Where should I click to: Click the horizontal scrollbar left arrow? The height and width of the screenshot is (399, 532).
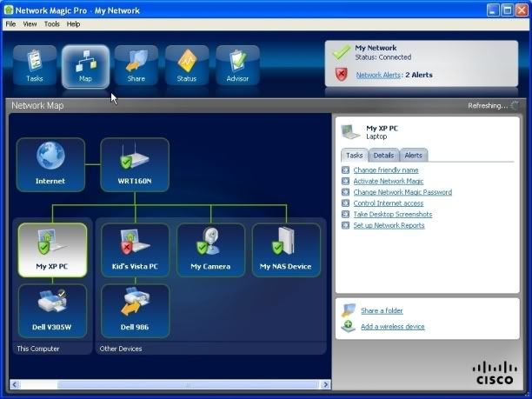click(15, 384)
